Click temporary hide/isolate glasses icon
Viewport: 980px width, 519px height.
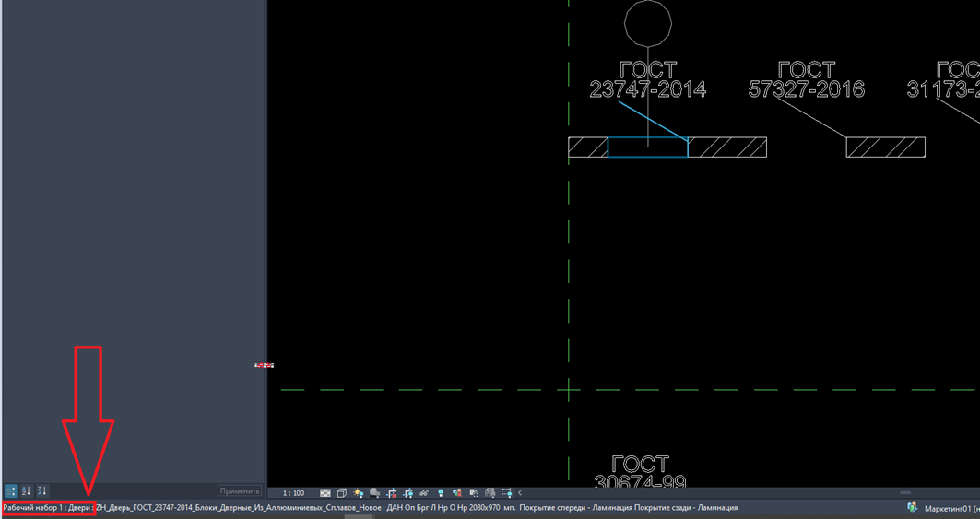coord(424,493)
